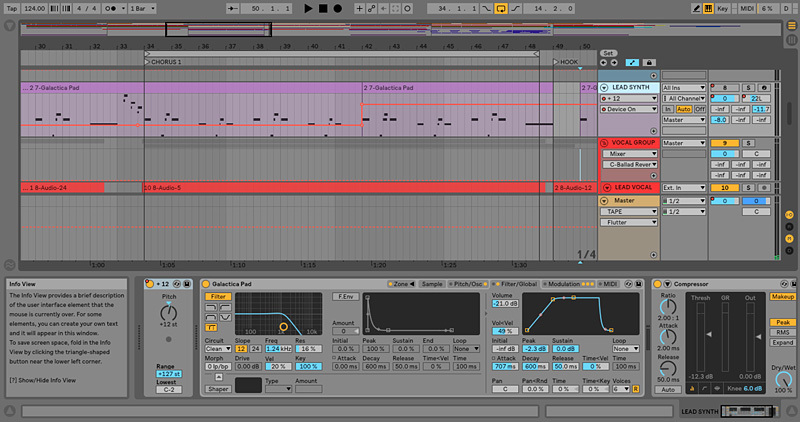Toggle the automation mode button

632,62
